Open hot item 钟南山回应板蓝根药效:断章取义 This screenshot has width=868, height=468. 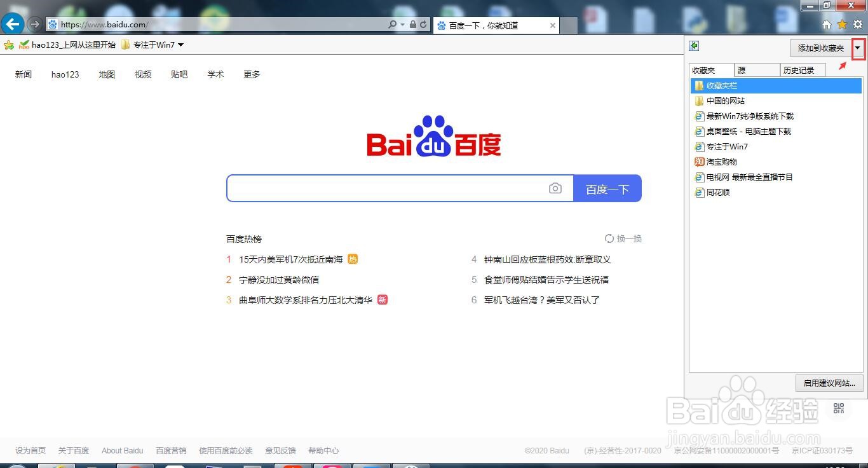click(x=548, y=259)
